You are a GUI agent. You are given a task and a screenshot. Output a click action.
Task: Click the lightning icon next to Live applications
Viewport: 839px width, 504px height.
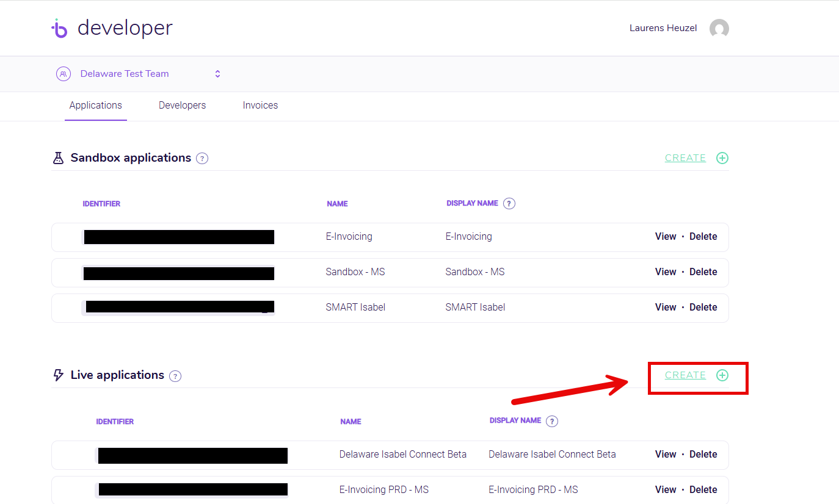tap(59, 375)
